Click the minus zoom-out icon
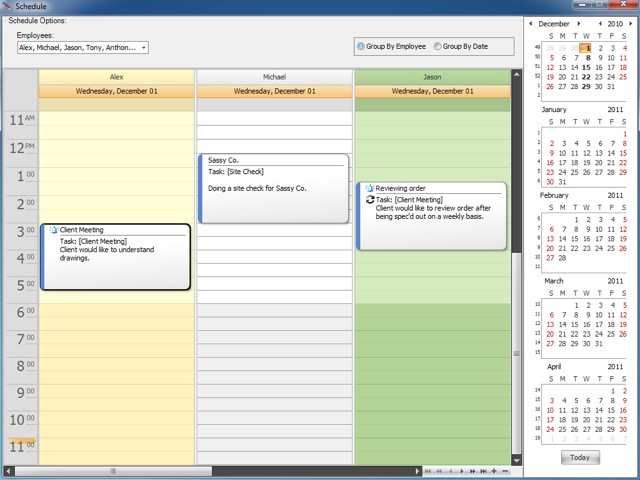The height and width of the screenshot is (480, 640). pos(505,470)
